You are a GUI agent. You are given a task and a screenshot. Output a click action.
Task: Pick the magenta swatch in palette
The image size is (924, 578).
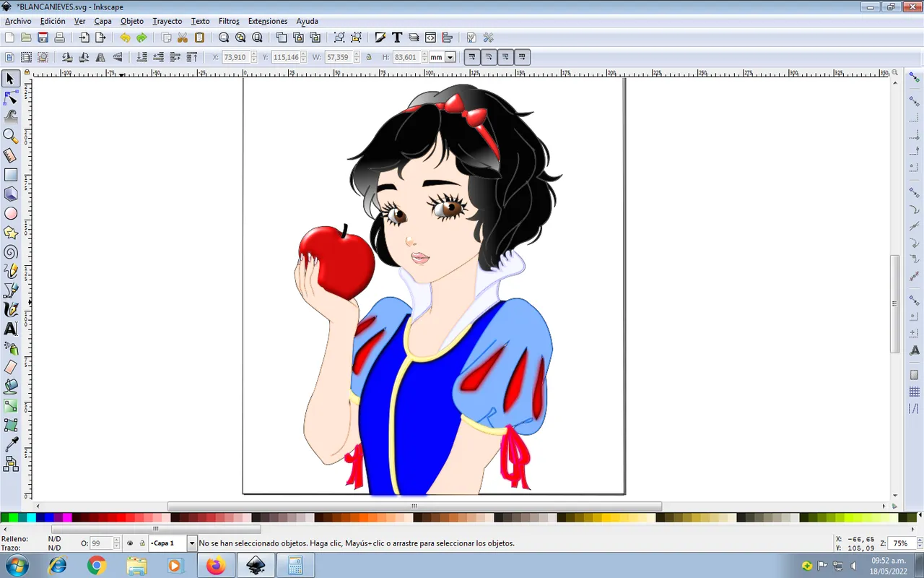pos(67,518)
